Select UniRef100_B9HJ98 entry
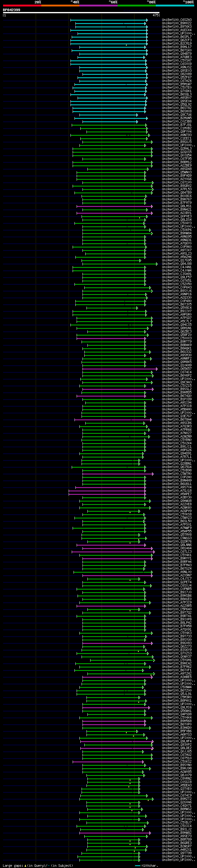The width and height of the screenshot is (197, 868). (x=177, y=768)
